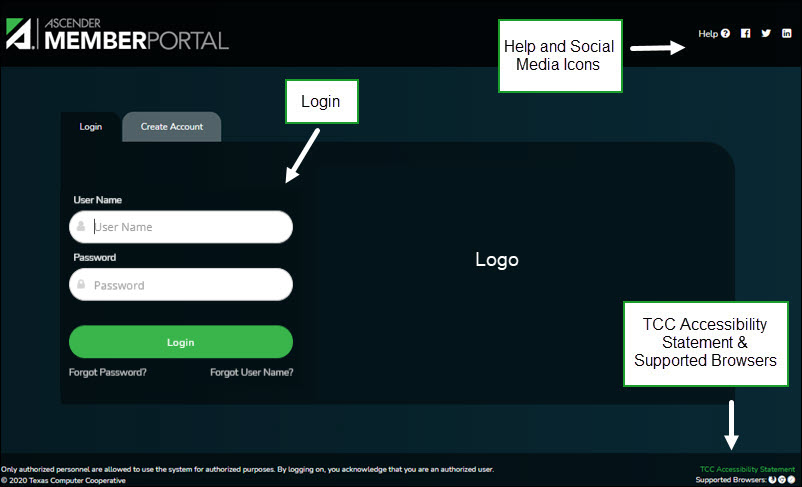Click the Chrome supported browser icon

point(782,479)
